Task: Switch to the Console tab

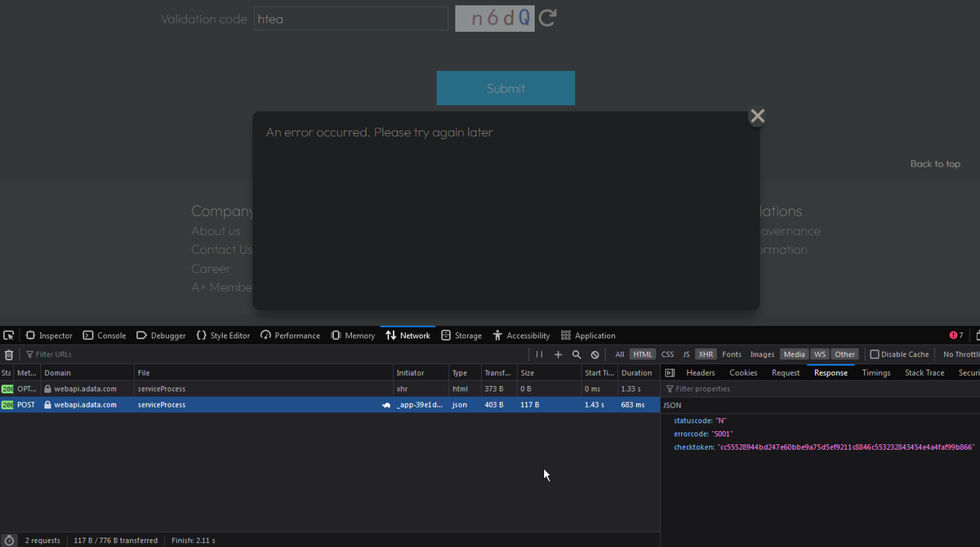Action: pyautogui.click(x=105, y=336)
